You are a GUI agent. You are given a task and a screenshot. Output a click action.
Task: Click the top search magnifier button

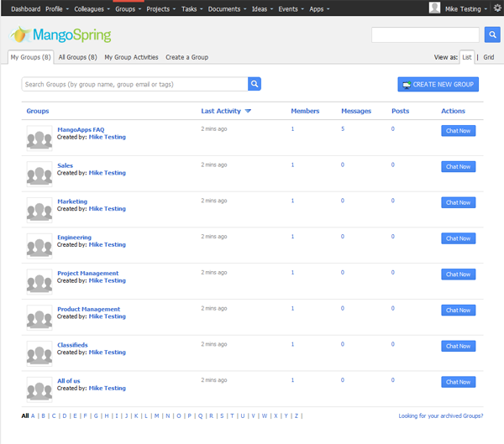click(492, 34)
